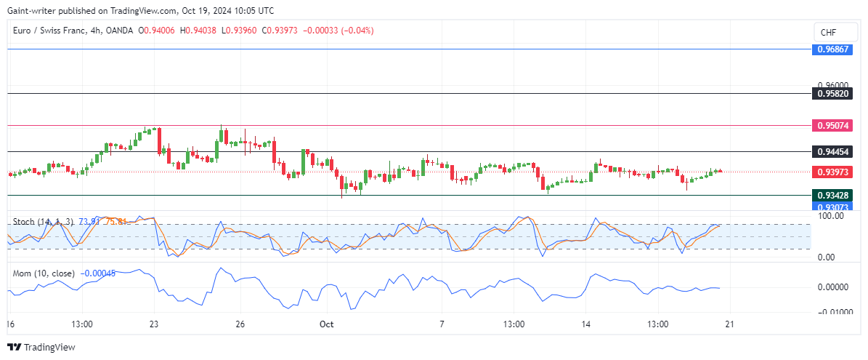
Task: Click the 16 date on time axis
Action: [10, 324]
